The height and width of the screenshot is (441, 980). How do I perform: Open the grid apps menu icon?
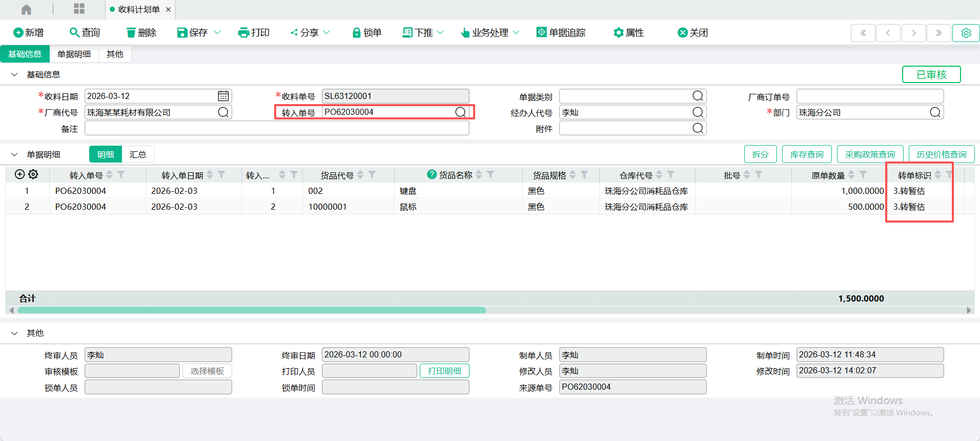point(79,9)
